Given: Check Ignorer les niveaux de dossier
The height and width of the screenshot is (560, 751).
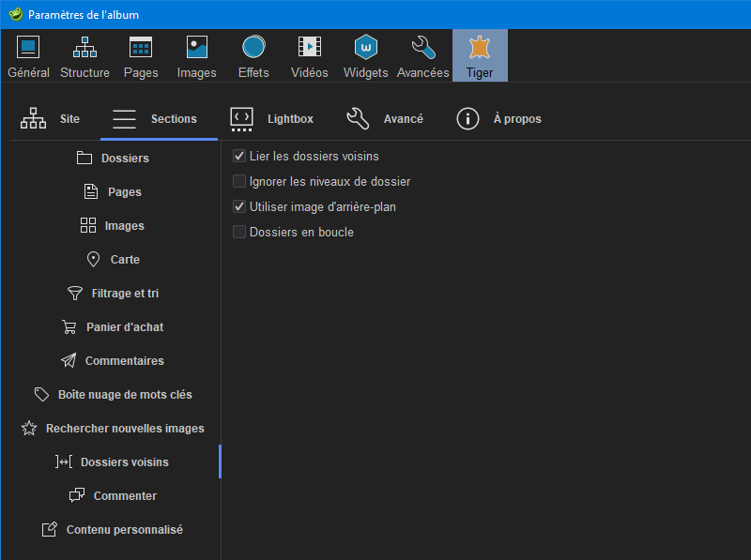Looking at the screenshot, I should point(239,181).
